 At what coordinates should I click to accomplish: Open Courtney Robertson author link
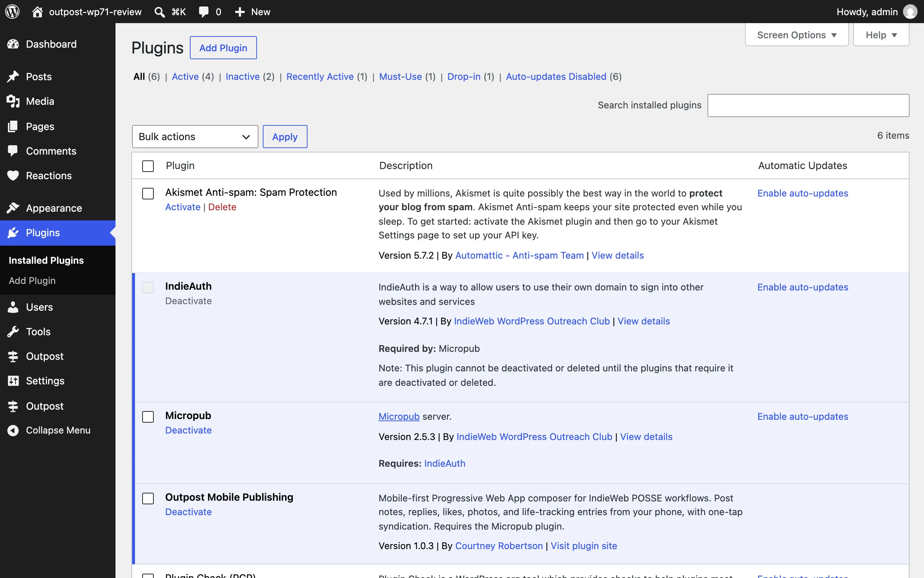tap(499, 546)
